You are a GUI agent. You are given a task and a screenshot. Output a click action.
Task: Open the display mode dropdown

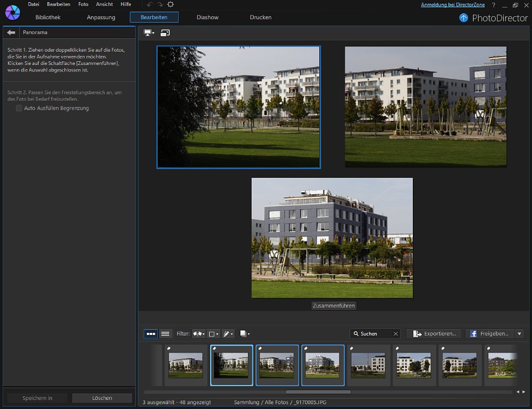pos(149,32)
